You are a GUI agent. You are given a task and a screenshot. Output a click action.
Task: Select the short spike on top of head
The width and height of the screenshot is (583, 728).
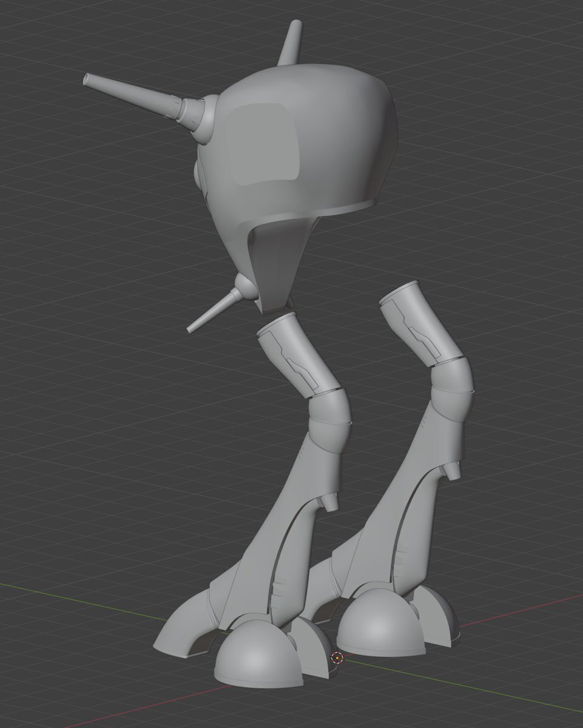pyautogui.click(x=289, y=42)
